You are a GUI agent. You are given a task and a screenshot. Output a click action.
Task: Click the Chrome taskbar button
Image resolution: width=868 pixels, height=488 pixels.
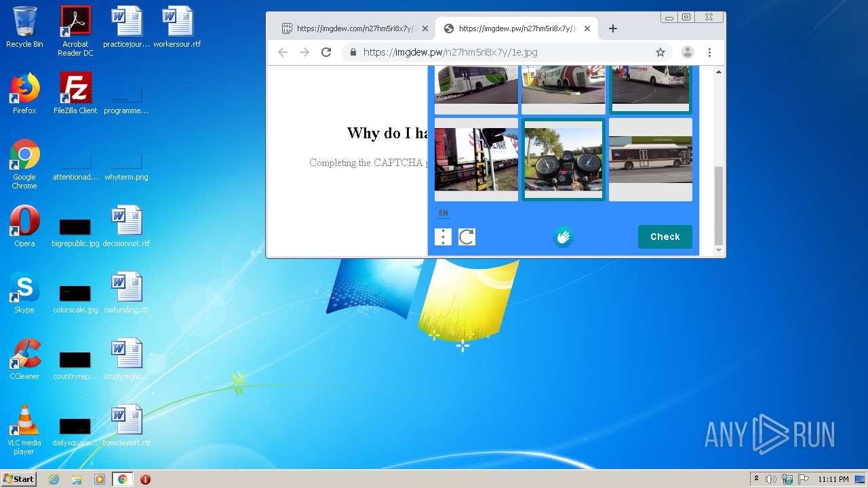click(x=123, y=479)
